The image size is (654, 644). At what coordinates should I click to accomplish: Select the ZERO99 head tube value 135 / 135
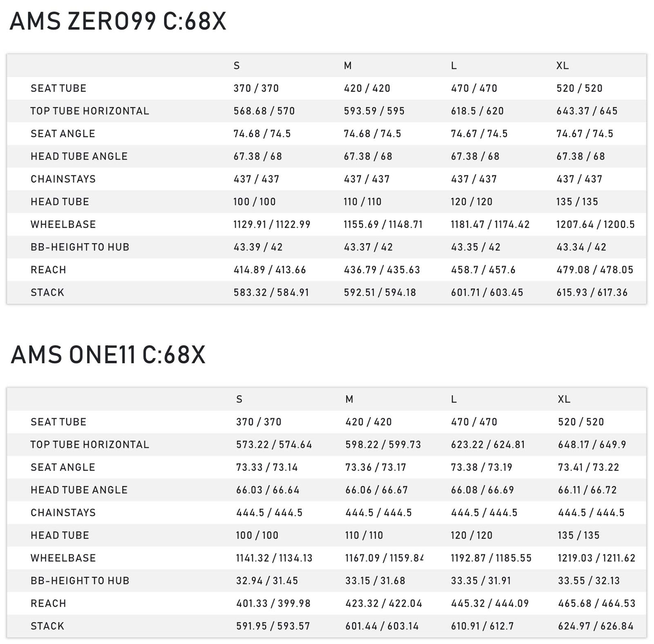pyautogui.click(x=577, y=202)
